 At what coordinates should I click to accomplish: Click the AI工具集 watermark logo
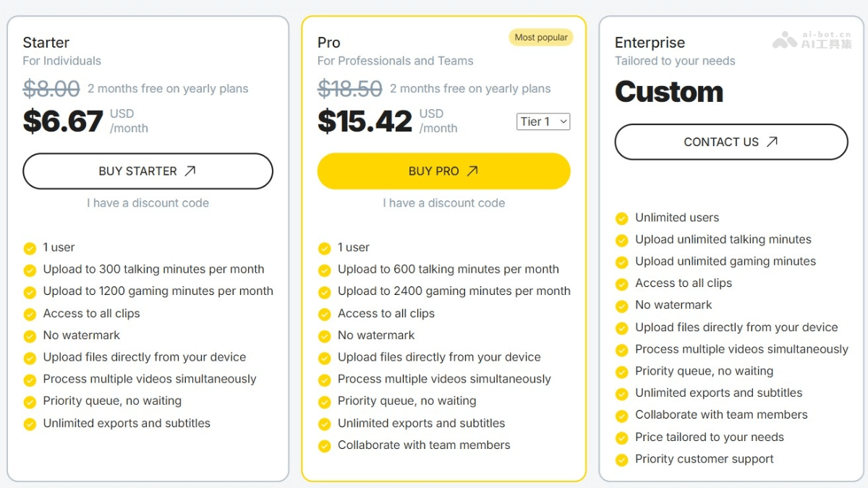click(x=812, y=40)
